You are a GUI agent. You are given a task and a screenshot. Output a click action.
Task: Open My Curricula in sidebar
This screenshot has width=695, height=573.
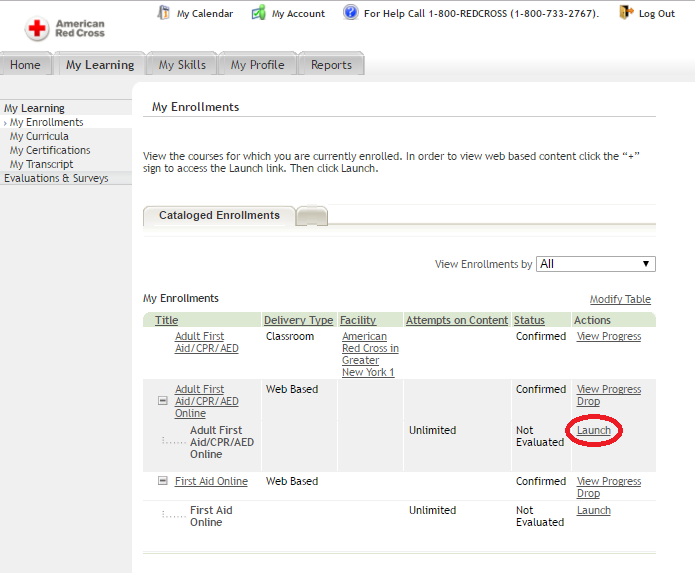coord(39,136)
